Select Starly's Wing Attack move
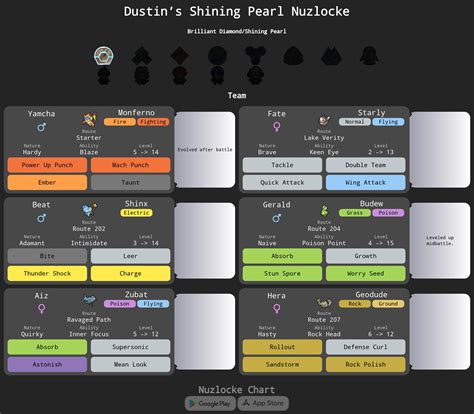Viewport: 474px width, 414px height. [366, 183]
